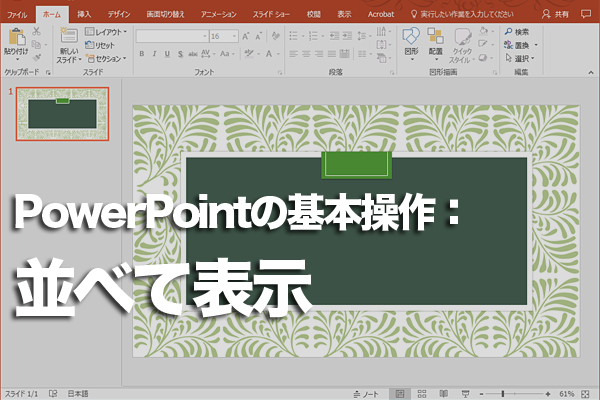Click the Numbering list icon
Screen dimensions: 600x400
(x=313, y=36)
